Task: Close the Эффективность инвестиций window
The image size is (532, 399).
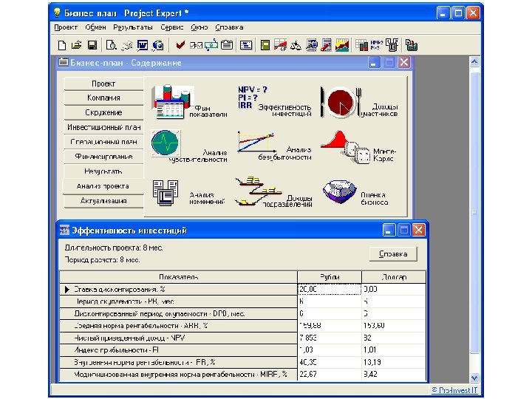Action: click(418, 231)
